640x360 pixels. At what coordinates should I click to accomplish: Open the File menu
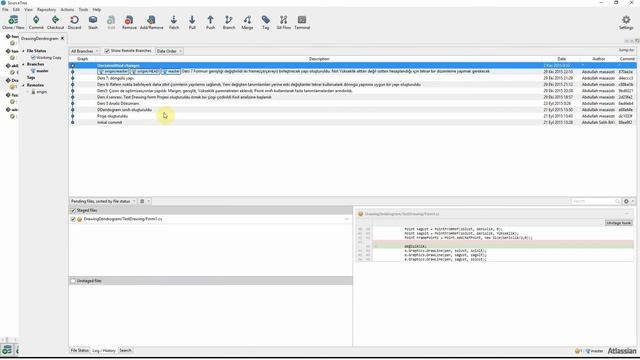(5, 9)
